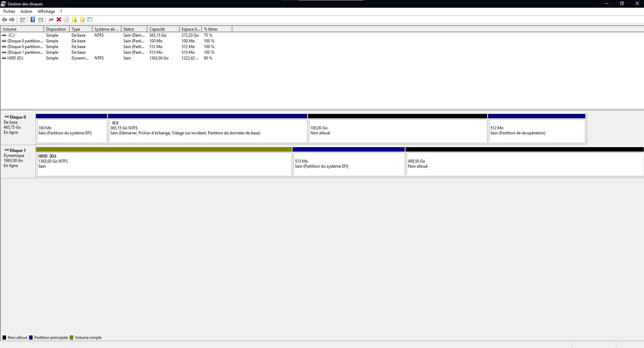Viewport: 644px width, 348px height.
Task: Sort by the Disposition column header
Action: click(x=56, y=29)
